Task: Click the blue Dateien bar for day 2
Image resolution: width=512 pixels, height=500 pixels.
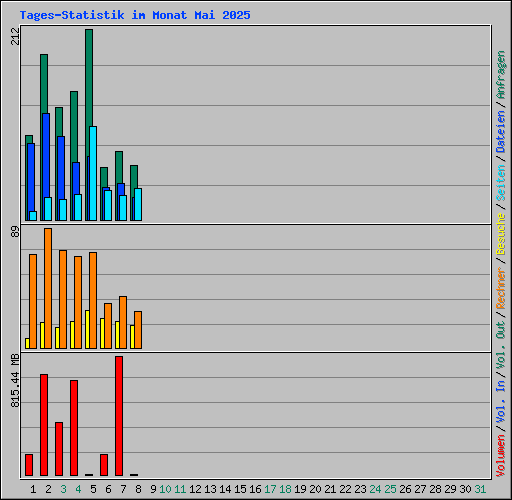Action: tap(46, 167)
